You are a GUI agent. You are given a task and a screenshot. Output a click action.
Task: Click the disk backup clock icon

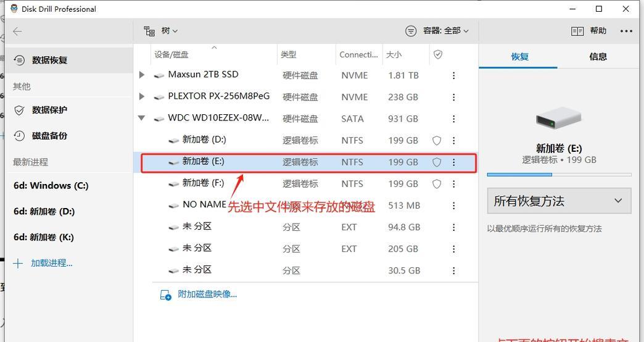(19, 136)
